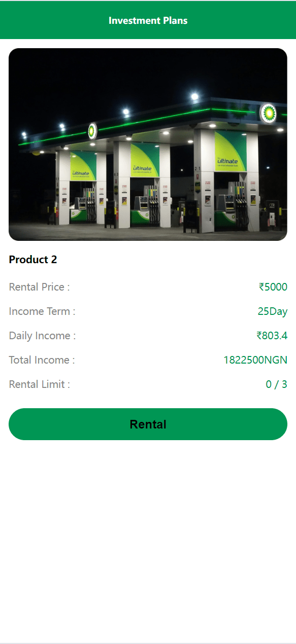Select the Rental Limit label
Image resolution: width=296 pixels, height=644 pixels.
tap(39, 384)
